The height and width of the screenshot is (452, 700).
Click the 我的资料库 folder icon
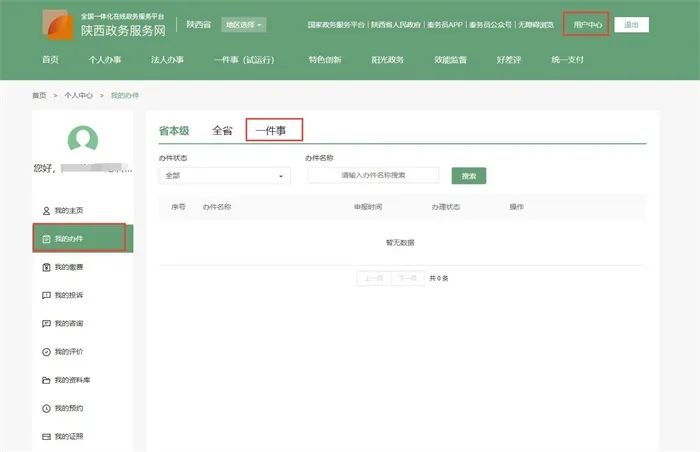coord(46,380)
